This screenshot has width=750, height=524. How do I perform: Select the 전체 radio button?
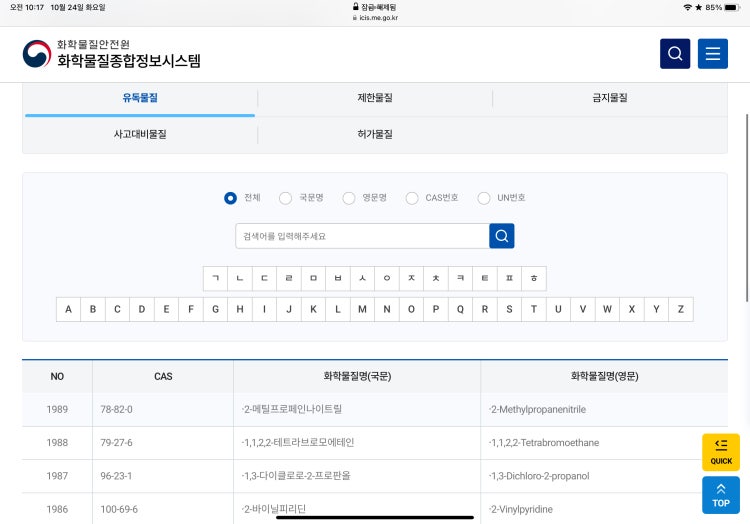[x=231, y=198]
